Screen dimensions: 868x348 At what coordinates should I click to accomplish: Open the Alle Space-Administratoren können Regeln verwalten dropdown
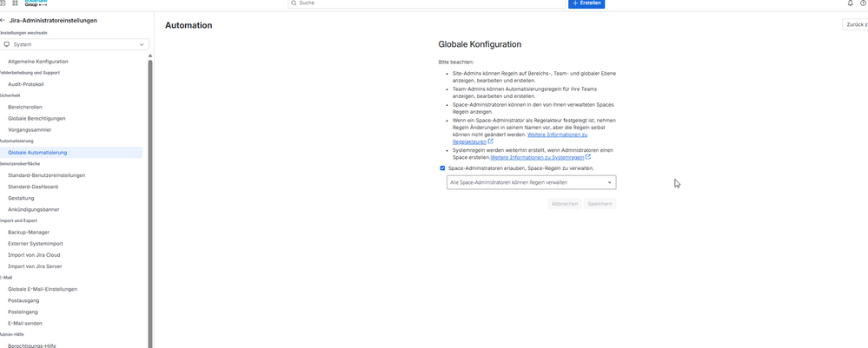pos(532,182)
